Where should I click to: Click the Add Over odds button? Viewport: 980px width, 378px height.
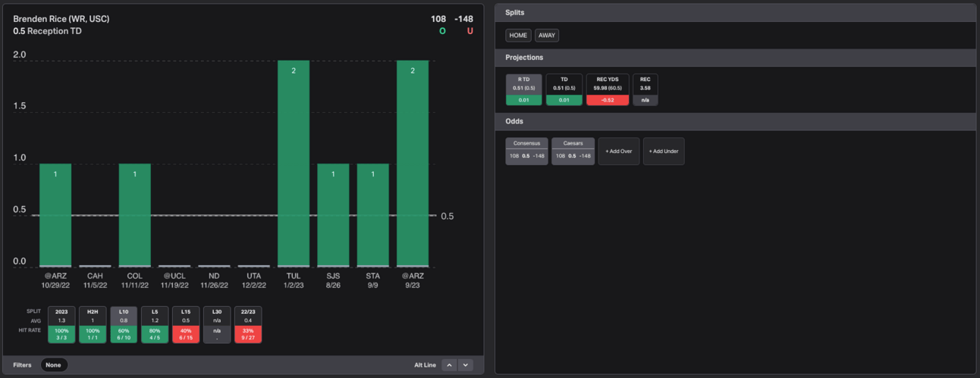click(618, 152)
